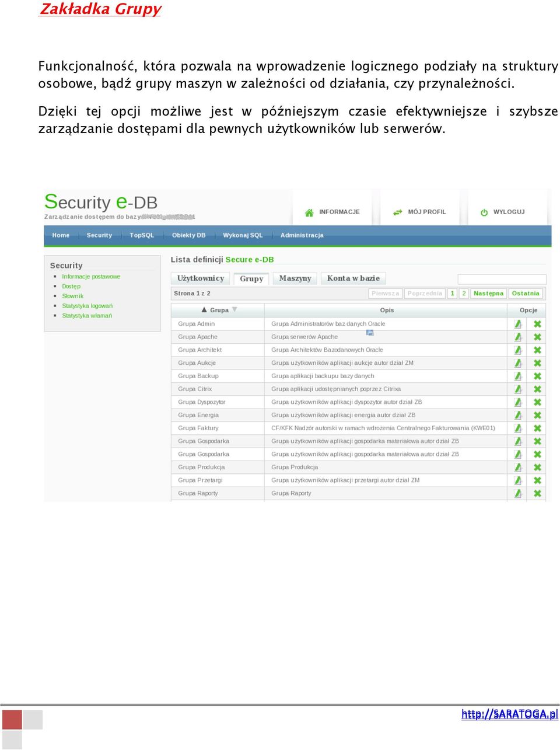The height and width of the screenshot is (750, 560).
Task: Edit the Grupa Citrix row
Action: (x=517, y=389)
